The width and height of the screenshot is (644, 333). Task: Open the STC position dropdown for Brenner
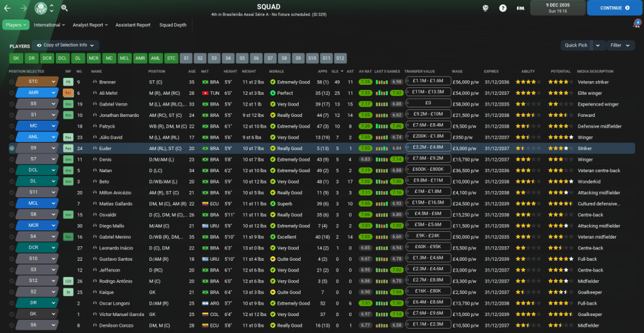click(37, 82)
